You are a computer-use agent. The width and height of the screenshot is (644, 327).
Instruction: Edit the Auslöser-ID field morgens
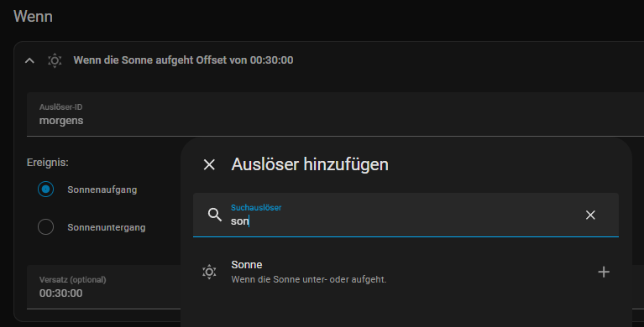coord(335,115)
